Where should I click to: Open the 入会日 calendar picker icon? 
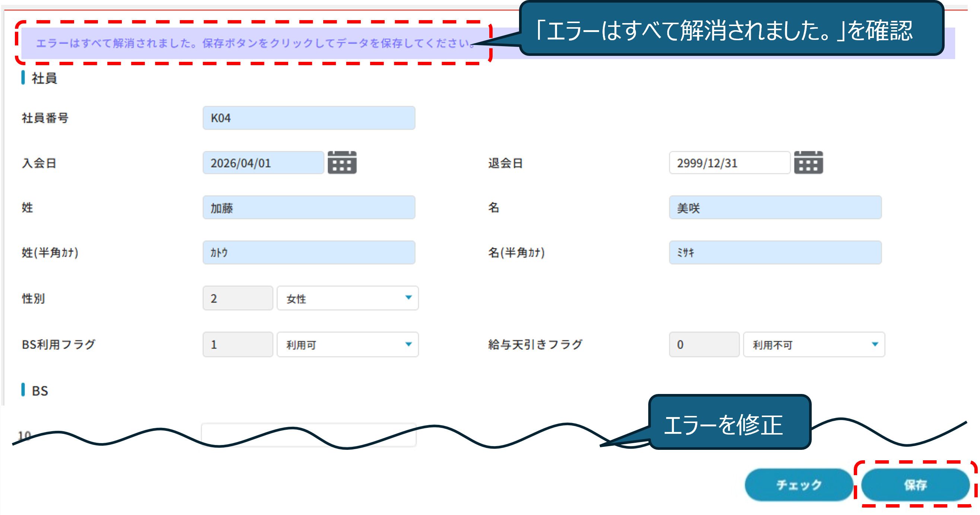tap(342, 162)
